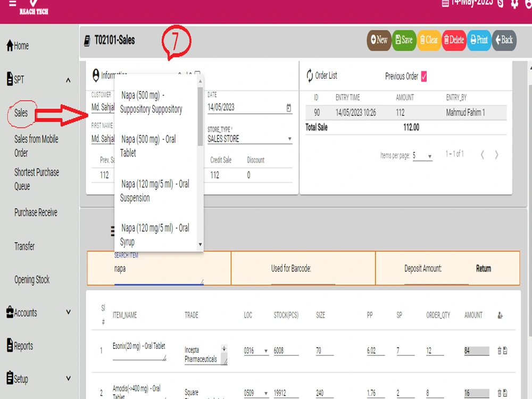
Task: Click the Used for Barcode input field
Action: pos(303,277)
